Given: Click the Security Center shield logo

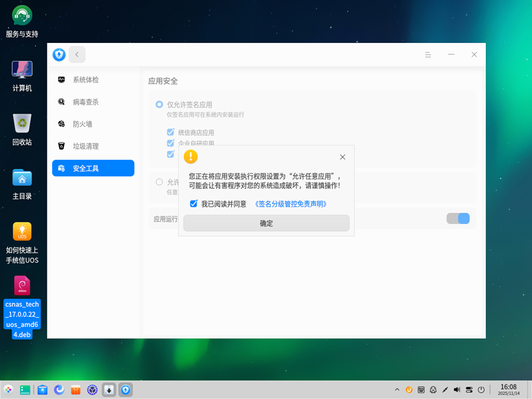Looking at the screenshot, I should point(59,54).
